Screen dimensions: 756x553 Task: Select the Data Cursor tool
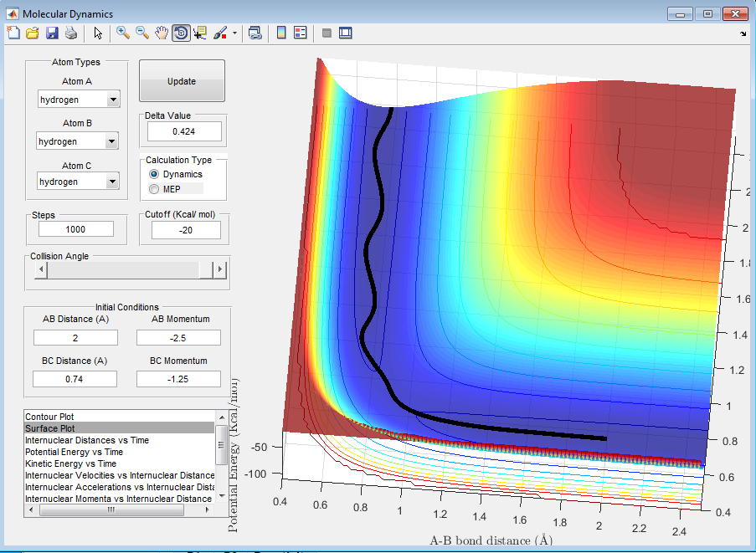200,33
